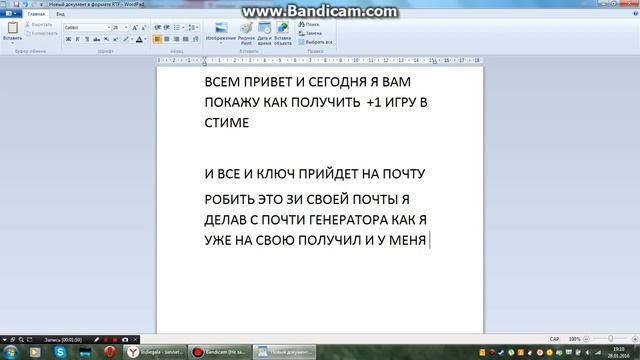The height and width of the screenshot is (360, 640).
Task: Click Undo icon in quick access toolbar
Action: click(25, 4)
